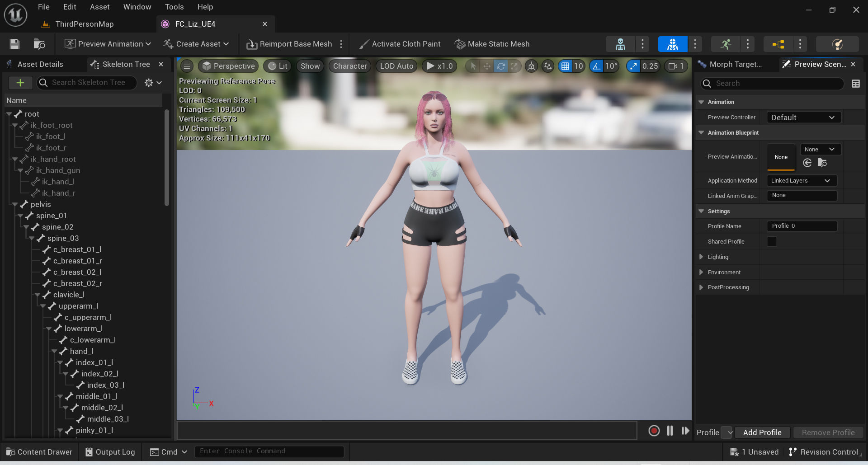Open Skeleton Tree gear settings
The height and width of the screenshot is (465, 868).
pyautogui.click(x=153, y=82)
